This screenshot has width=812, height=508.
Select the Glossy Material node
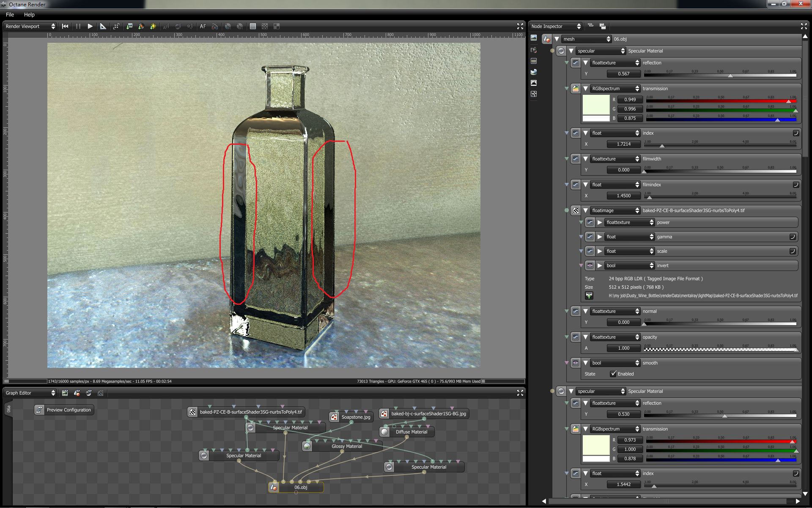pyautogui.click(x=346, y=446)
